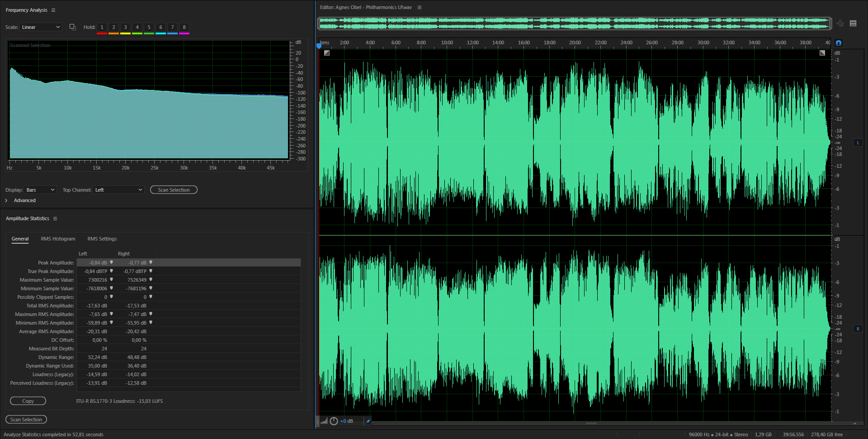Click the HUD volume bars icon
The image size is (868, 439).
pos(324,421)
